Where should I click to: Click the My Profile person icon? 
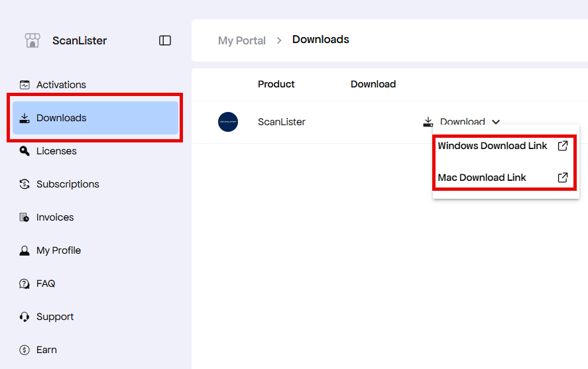point(25,250)
